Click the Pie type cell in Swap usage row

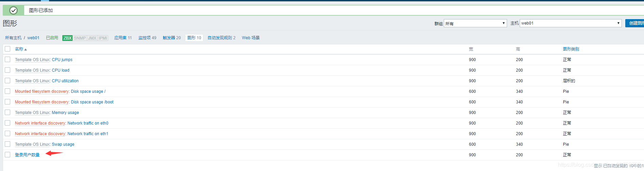pyautogui.click(x=566, y=144)
